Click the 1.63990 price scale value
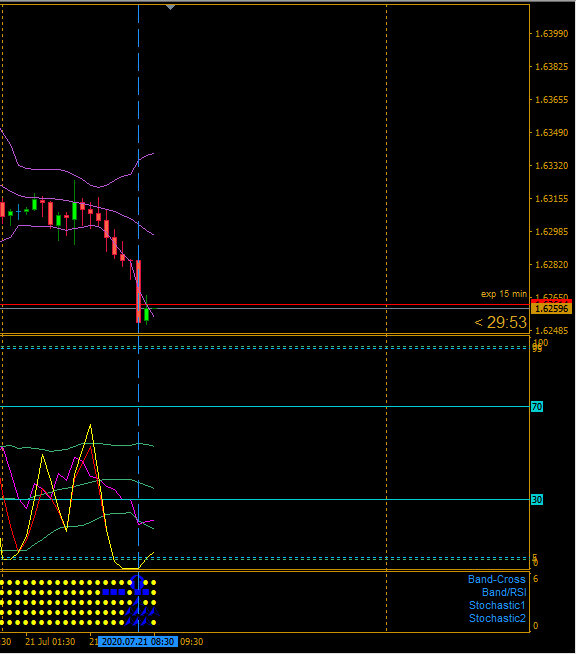This screenshot has width=577, height=654. (552, 34)
